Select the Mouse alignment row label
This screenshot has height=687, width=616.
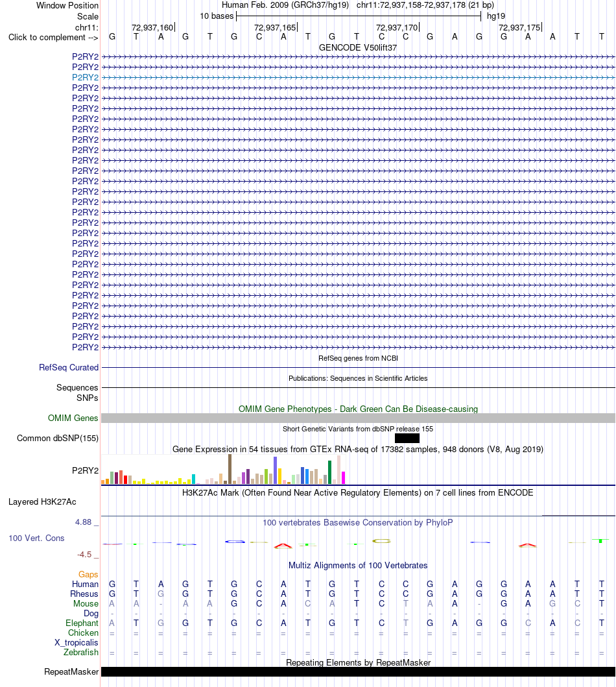click(86, 603)
